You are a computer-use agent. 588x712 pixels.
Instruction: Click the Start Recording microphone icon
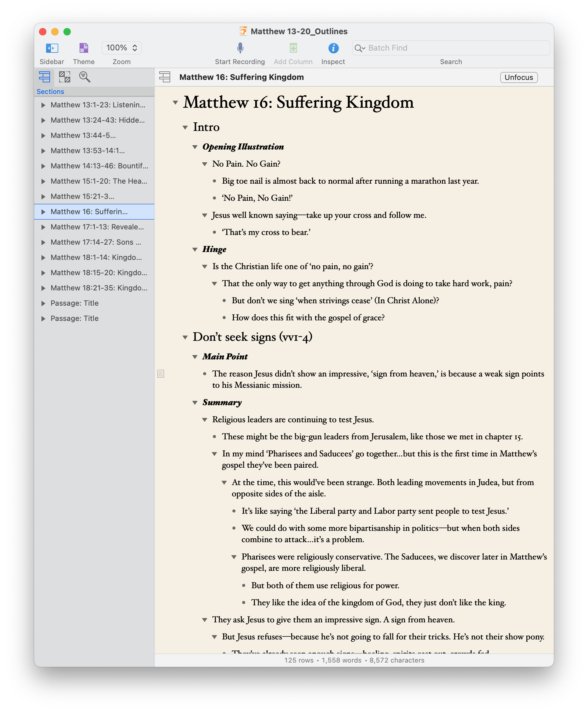240,48
